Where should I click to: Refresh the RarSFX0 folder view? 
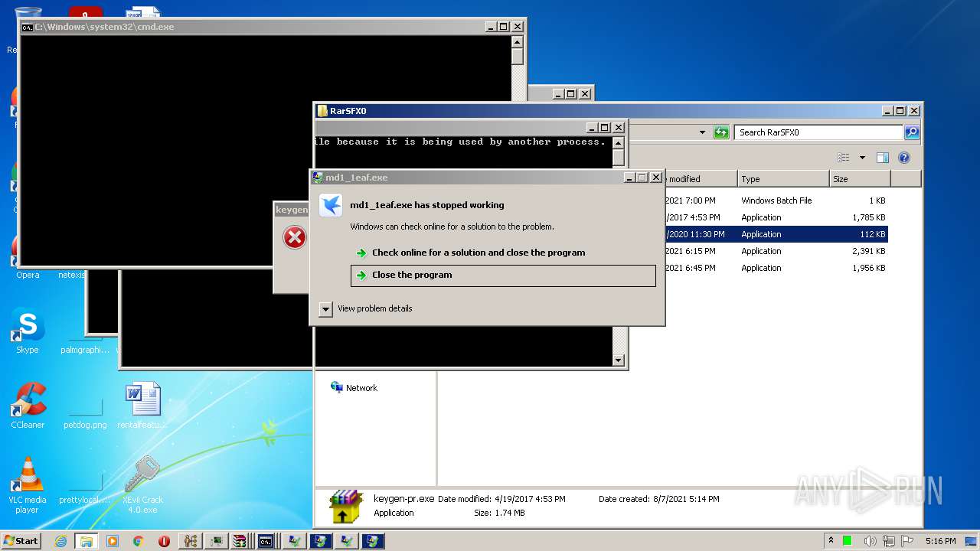click(x=721, y=132)
